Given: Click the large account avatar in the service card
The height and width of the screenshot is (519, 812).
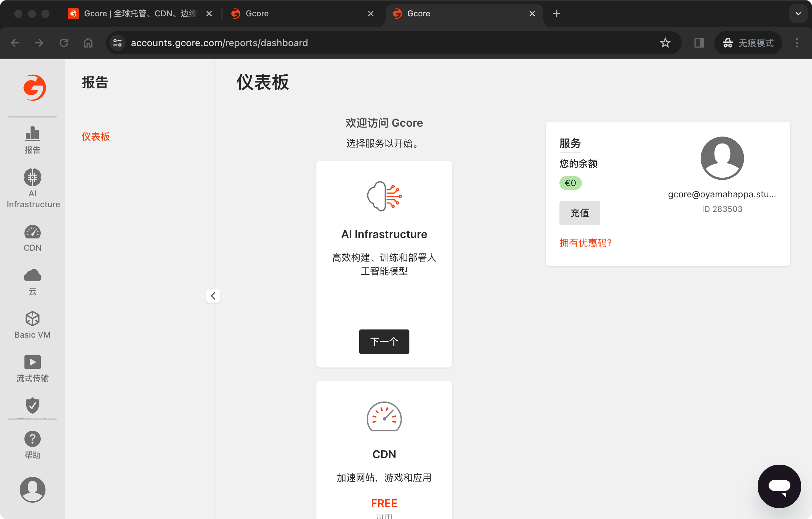Looking at the screenshot, I should click(722, 158).
